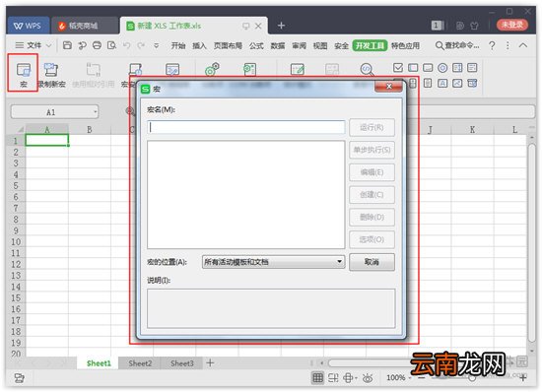Open the 文件 menu dropdown
Image resolution: width=542 pixels, height=392 pixels.
coord(34,45)
